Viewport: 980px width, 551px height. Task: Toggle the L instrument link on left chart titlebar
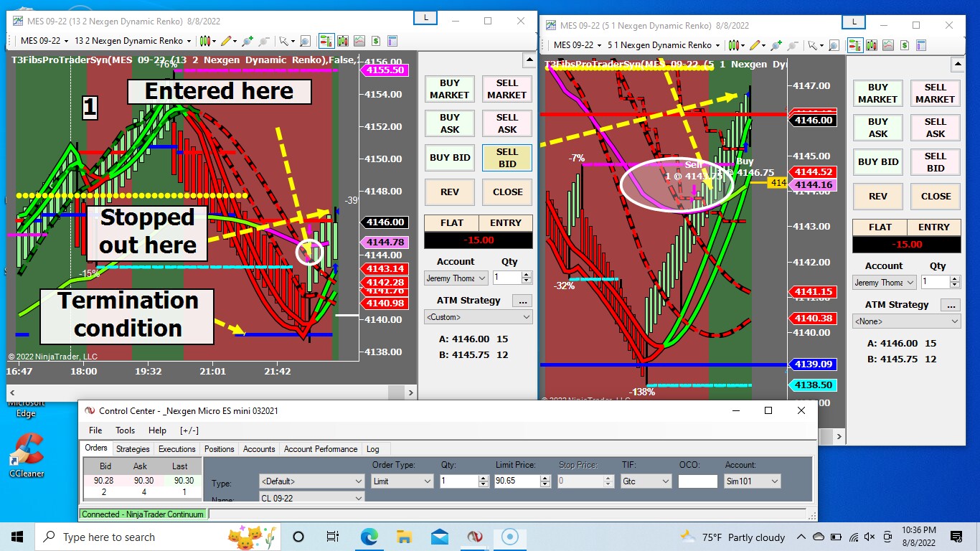[x=425, y=18]
